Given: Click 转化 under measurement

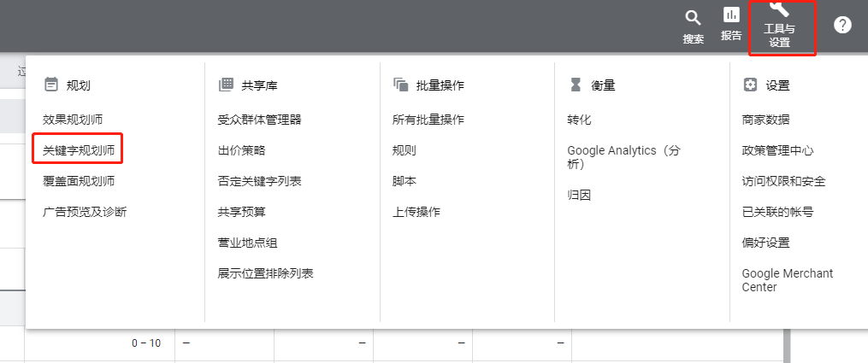Looking at the screenshot, I should [x=579, y=120].
